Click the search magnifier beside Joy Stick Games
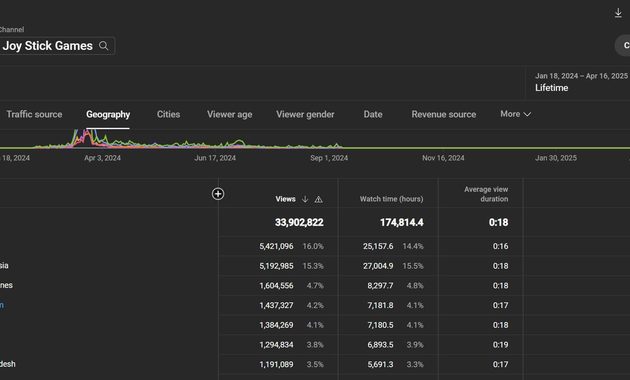The image size is (630, 380). (104, 46)
